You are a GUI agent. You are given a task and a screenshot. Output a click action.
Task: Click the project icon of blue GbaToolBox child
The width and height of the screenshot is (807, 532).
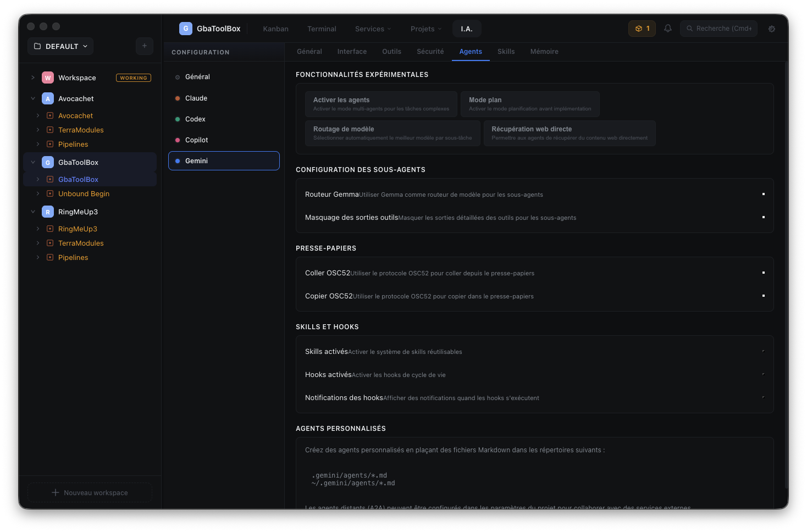click(x=50, y=180)
